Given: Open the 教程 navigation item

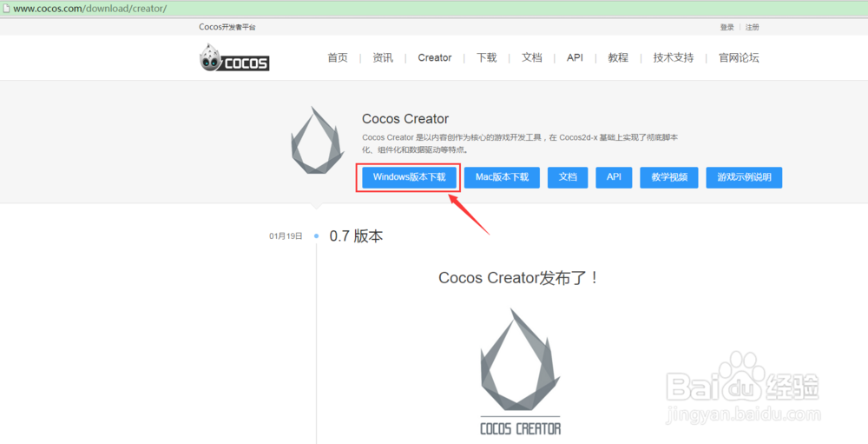Looking at the screenshot, I should pos(618,57).
